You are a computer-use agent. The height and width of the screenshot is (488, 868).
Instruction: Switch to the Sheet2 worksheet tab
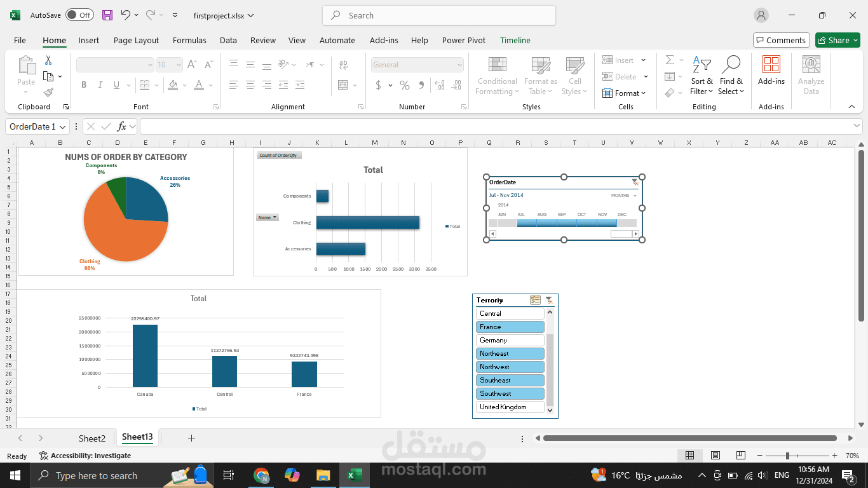(x=92, y=438)
